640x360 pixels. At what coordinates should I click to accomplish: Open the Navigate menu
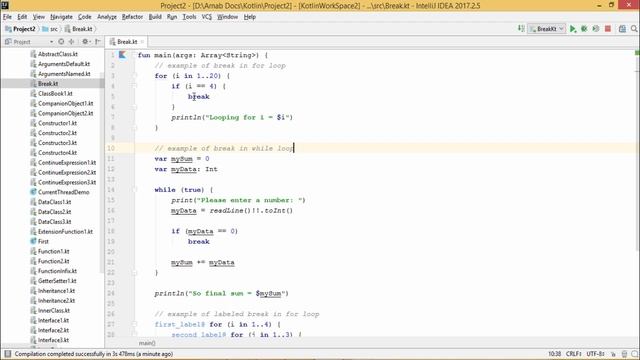[x=61, y=17]
